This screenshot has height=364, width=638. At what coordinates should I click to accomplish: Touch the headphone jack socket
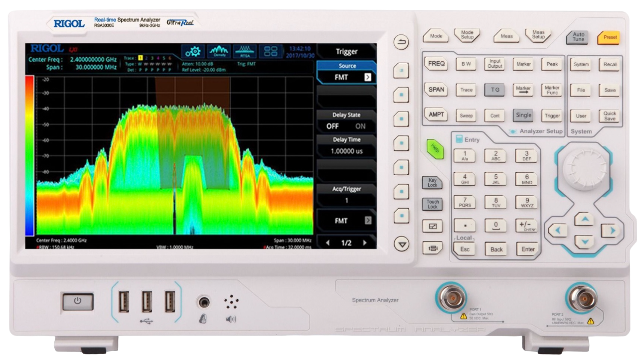pos(204,301)
